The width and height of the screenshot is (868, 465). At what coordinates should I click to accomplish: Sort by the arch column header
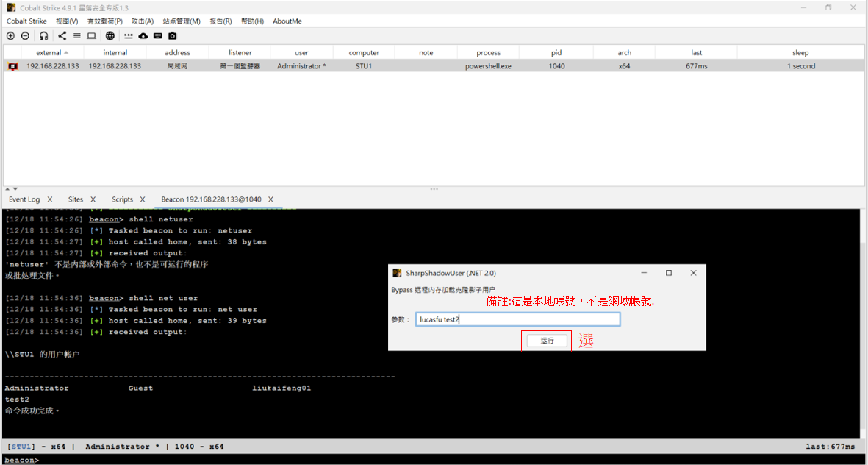(x=625, y=53)
